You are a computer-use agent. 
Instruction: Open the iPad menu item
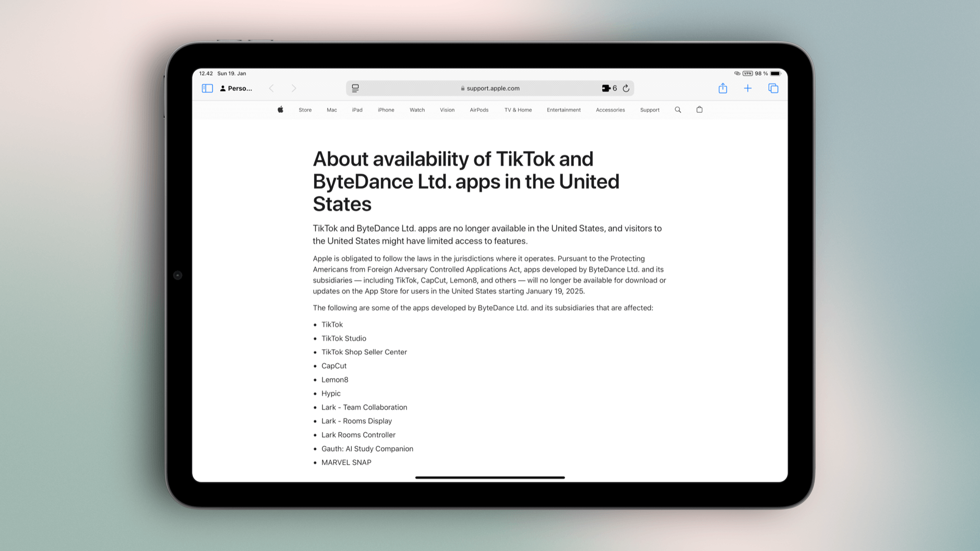(x=357, y=110)
